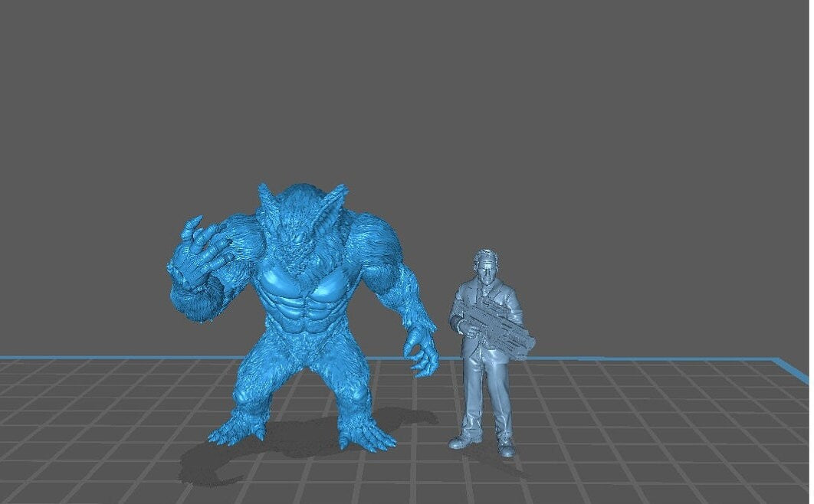
Task: Click the soldier's shoe nearest the monster
Action: (x=464, y=441)
